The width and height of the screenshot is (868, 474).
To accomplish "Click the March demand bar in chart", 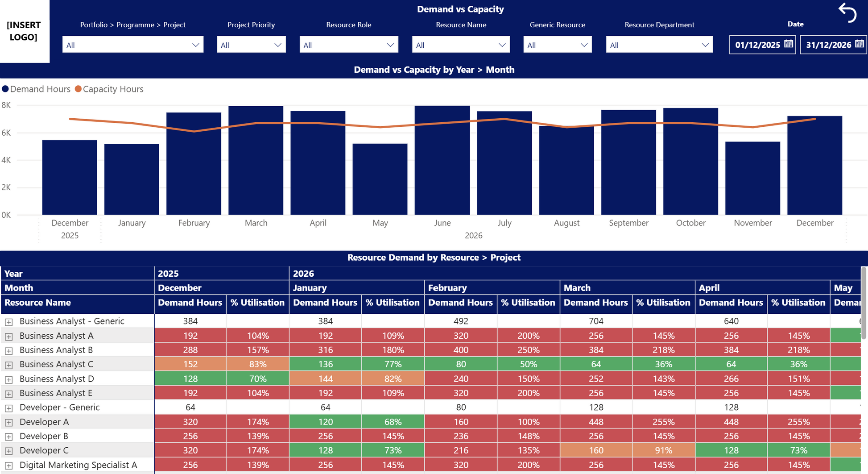I will point(256,161).
